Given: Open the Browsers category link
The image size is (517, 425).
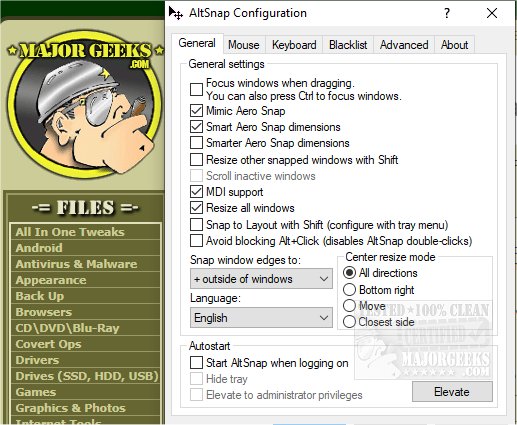Looking at the screenshot, I should (44, 312).
